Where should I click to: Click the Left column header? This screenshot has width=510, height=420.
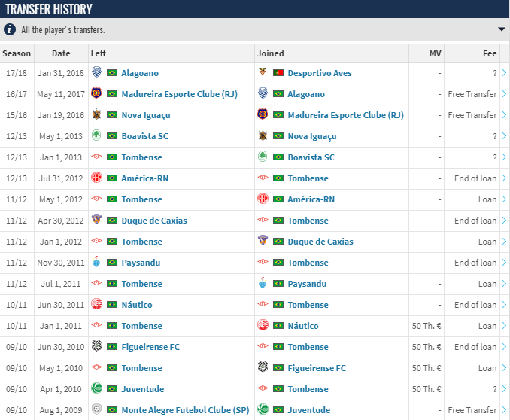tap(172, 53)
